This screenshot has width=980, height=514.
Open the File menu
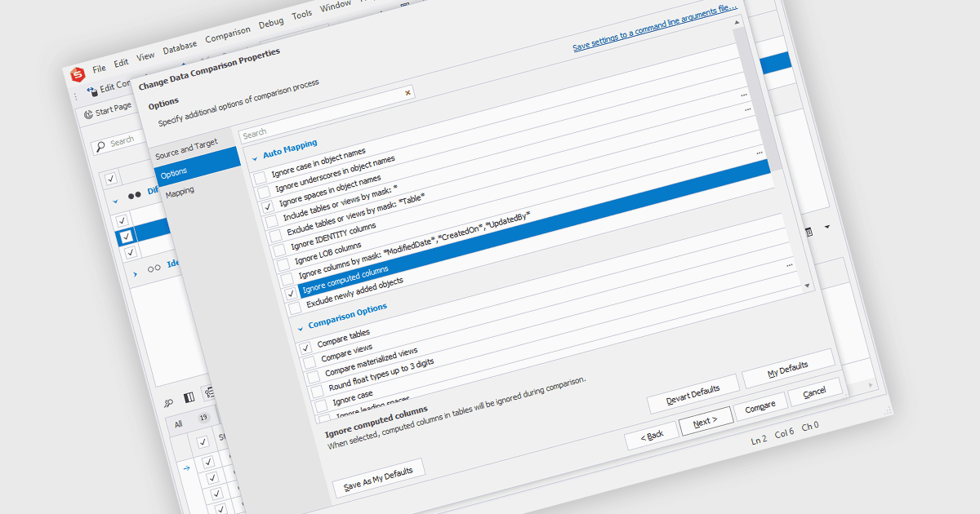pyautogui.click(x=100, y=69)
